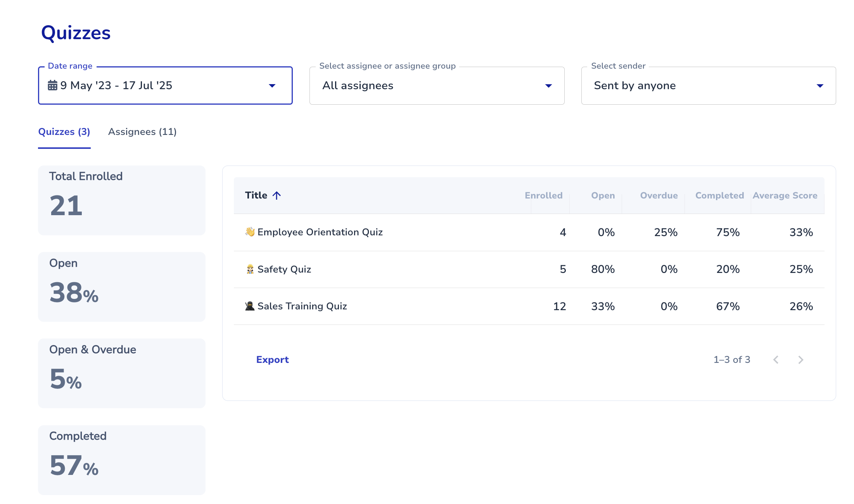Click the Sales Training ninja emoji icon
Screen dimensions: 854x504
point(250,306)
